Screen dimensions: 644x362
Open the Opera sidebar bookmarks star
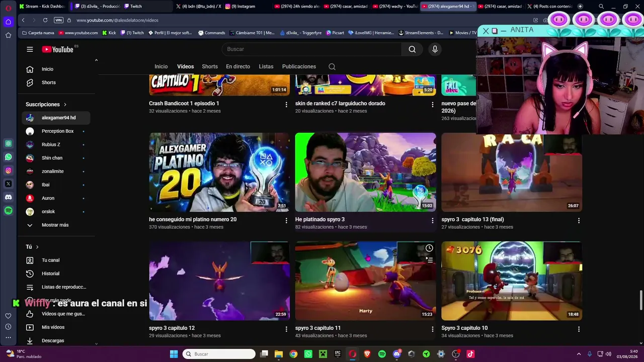8,35
